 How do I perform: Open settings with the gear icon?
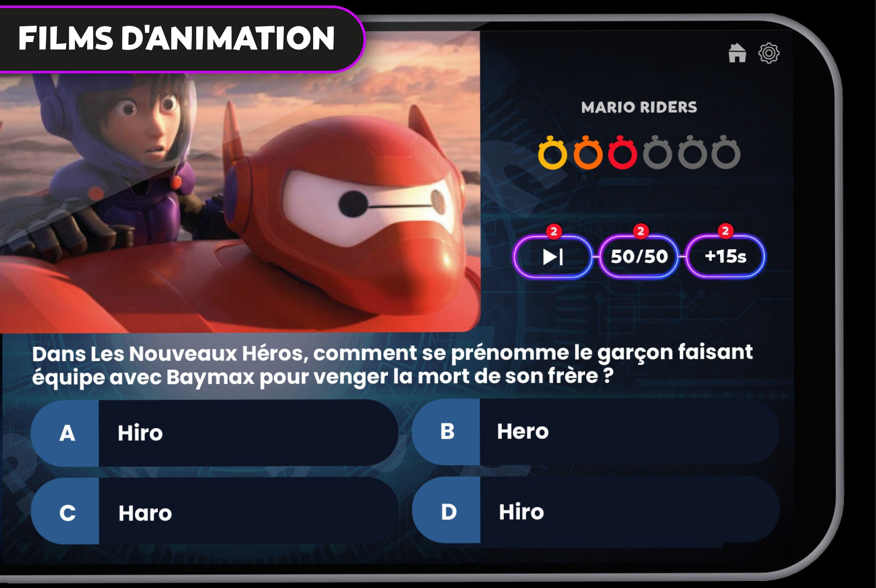click(x=769, y=53)
